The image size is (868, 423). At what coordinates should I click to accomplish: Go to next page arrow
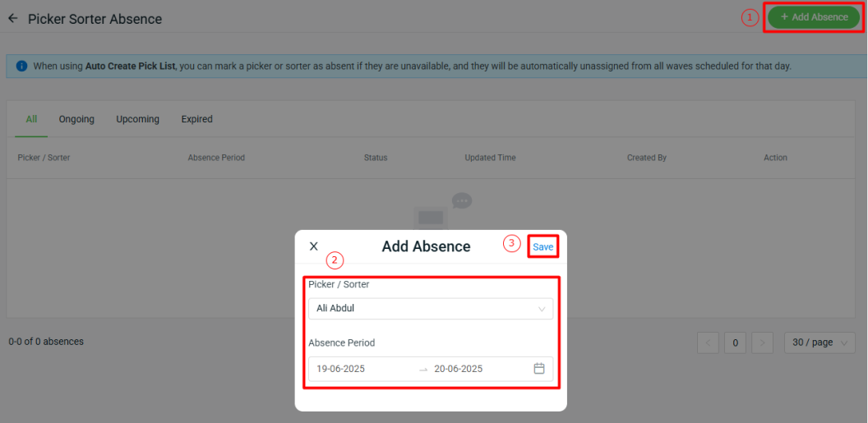click(x=762, y=343)
